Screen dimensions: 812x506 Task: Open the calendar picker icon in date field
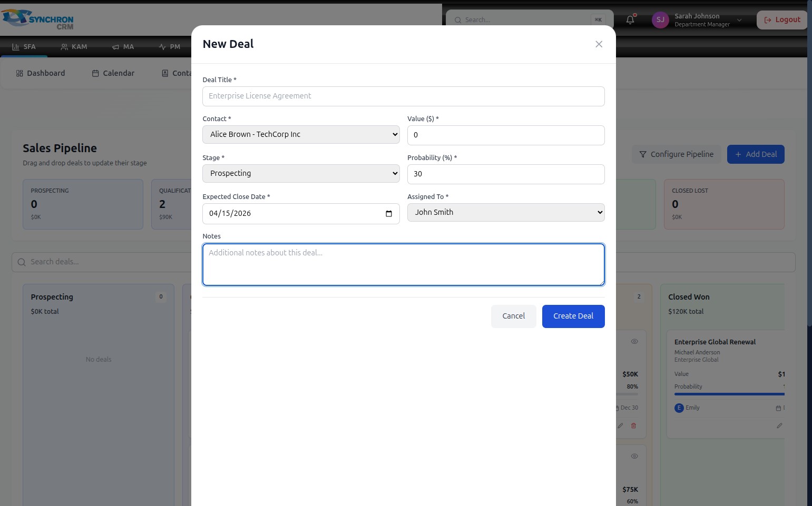(x=388, y=214)
